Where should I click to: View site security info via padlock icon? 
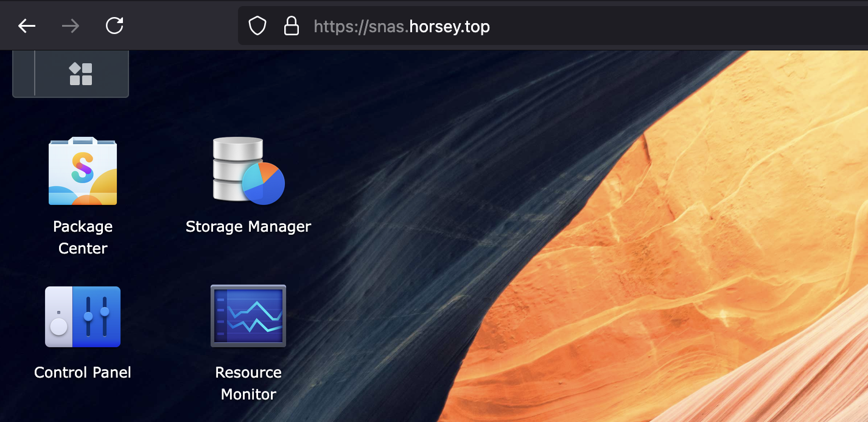292,26
